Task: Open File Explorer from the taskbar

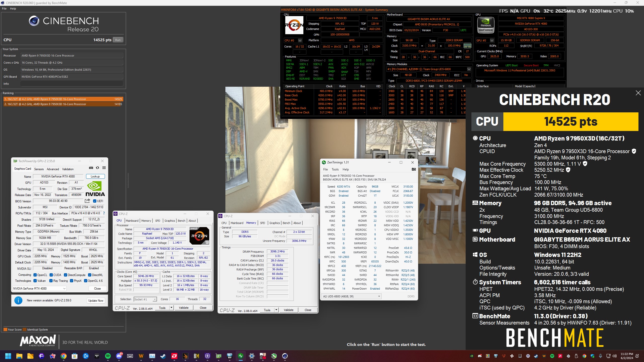Action: tap(19, 356)
